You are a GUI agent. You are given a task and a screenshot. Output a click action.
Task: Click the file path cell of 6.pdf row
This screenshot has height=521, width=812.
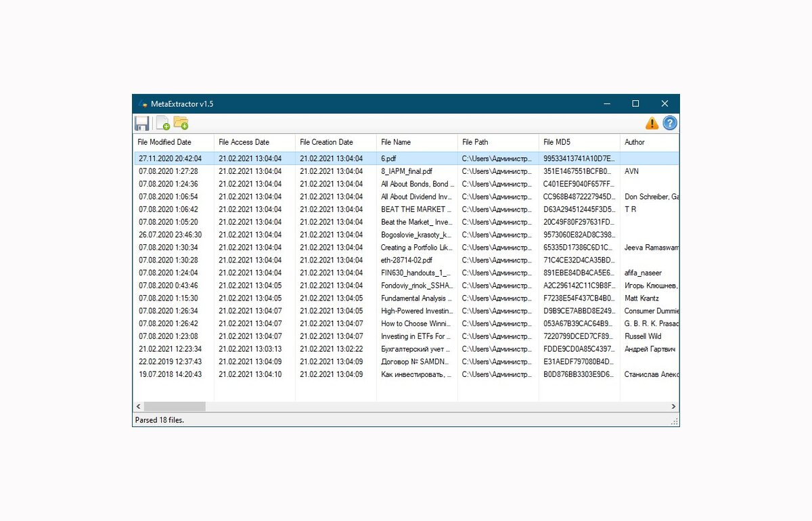coord(497,158)
